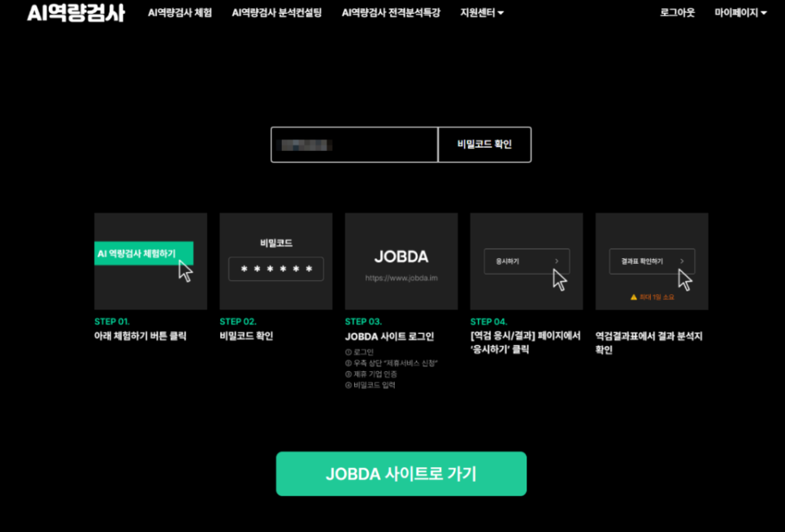Click the STEP 01. label

pyautogui.click(x=111, y=322)
